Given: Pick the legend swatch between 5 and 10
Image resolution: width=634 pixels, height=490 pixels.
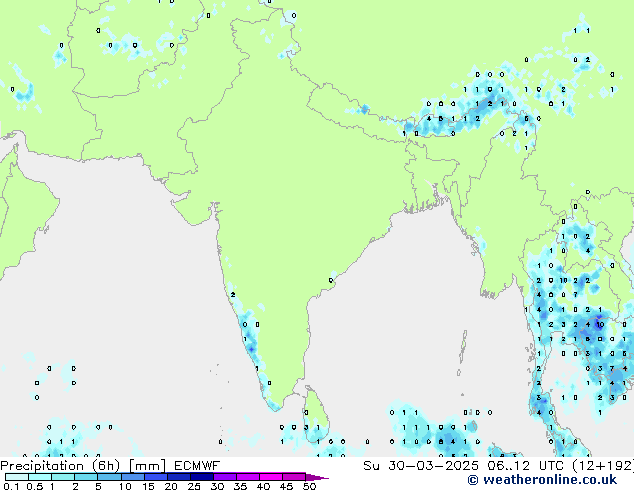Looking at the screenshot, I should point(109,477).
